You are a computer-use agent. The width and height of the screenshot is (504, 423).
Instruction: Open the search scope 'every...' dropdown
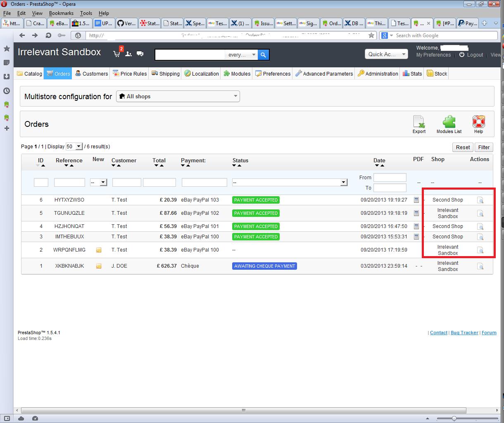[241, 55]
